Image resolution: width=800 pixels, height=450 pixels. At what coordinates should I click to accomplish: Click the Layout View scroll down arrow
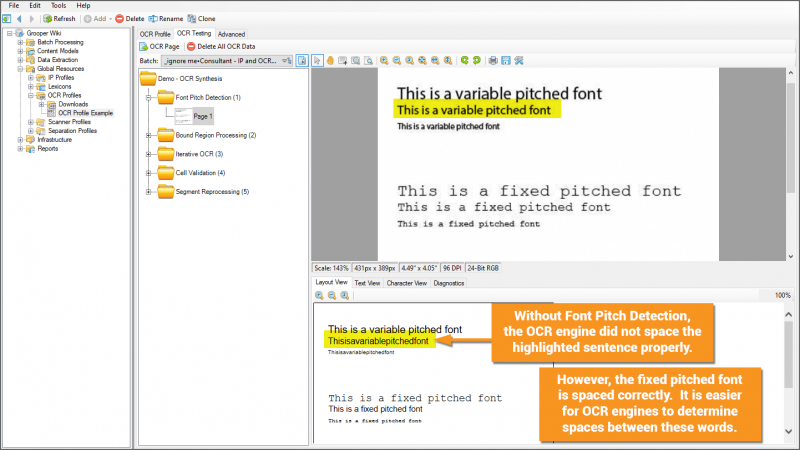click(x=789, y=432)
